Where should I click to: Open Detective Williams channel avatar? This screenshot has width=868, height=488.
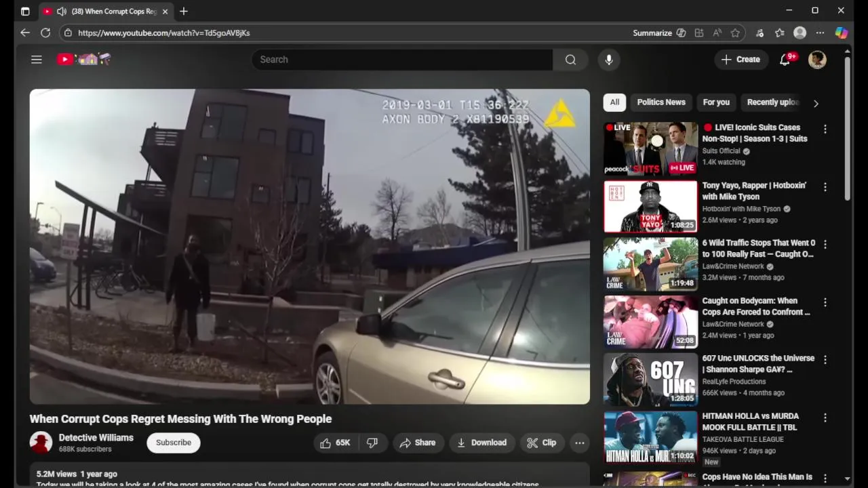(x=41, y=443)
